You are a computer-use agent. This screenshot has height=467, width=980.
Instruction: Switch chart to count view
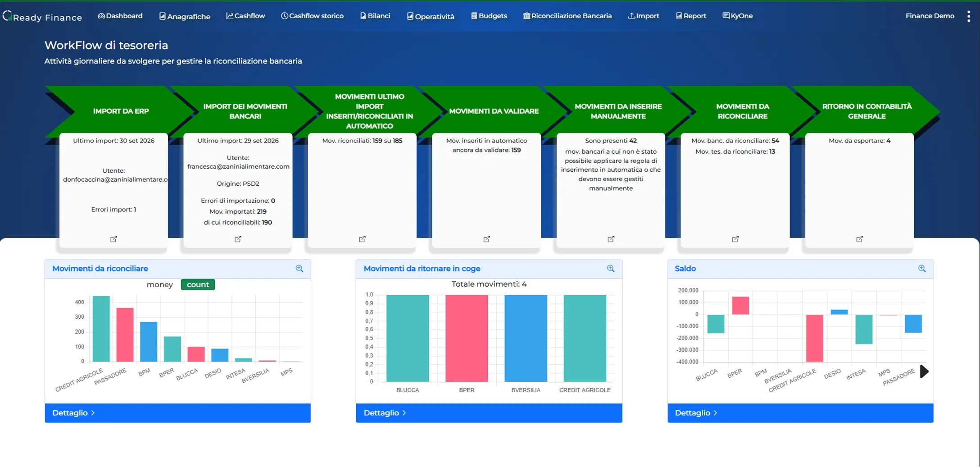click(x=198, y=284)
